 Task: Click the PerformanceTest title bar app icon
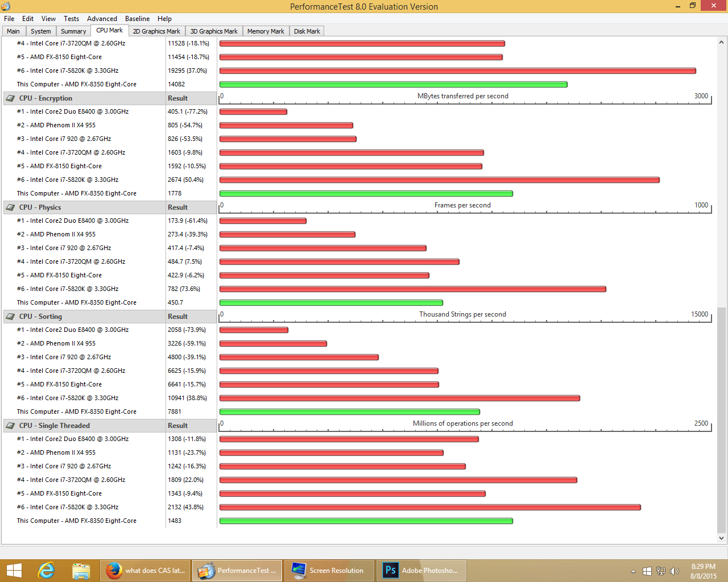click(6, 6)
